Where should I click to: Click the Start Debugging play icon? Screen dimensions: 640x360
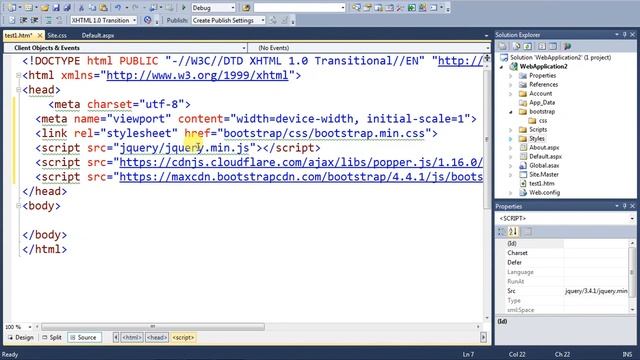click(183, 8)
